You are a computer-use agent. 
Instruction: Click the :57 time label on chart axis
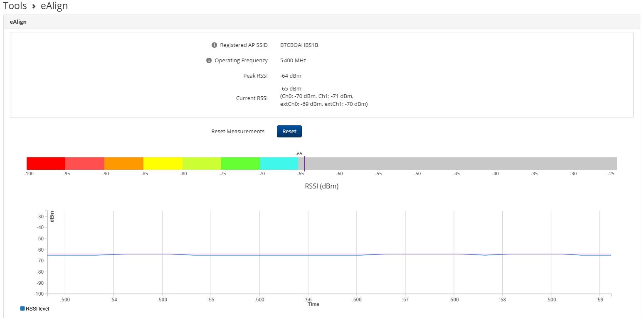pyautogui.click(x=405, y=299)
